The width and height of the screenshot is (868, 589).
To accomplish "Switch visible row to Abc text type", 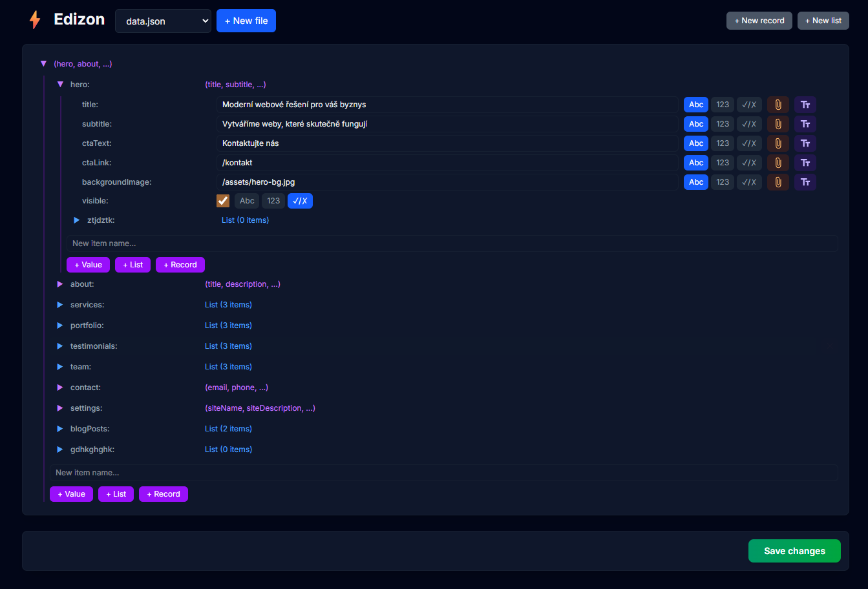I will [x=247, y=201].
